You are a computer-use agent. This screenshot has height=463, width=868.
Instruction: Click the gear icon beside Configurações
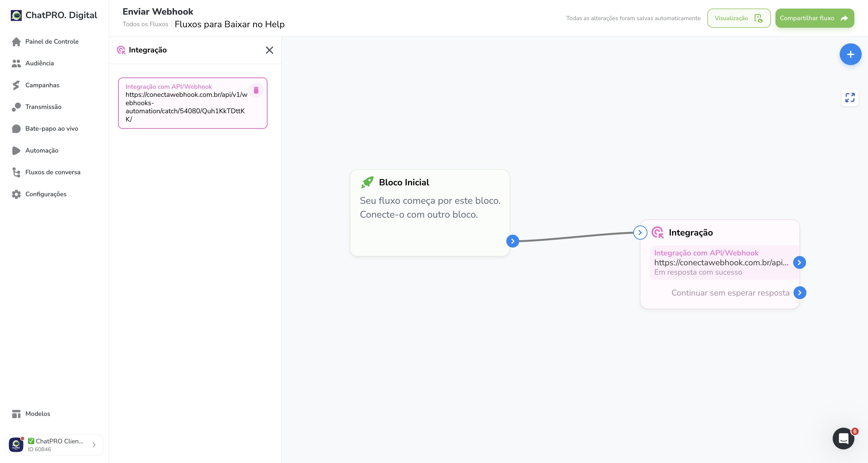16,194
